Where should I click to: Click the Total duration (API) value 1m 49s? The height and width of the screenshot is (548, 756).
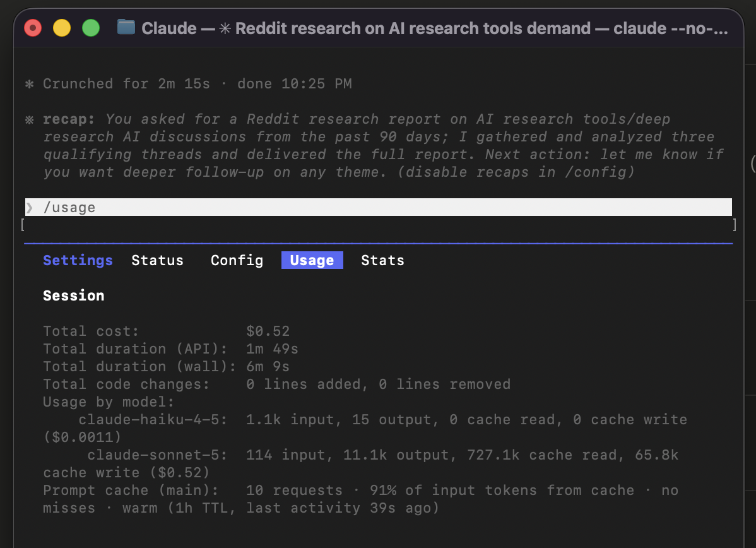272,348
